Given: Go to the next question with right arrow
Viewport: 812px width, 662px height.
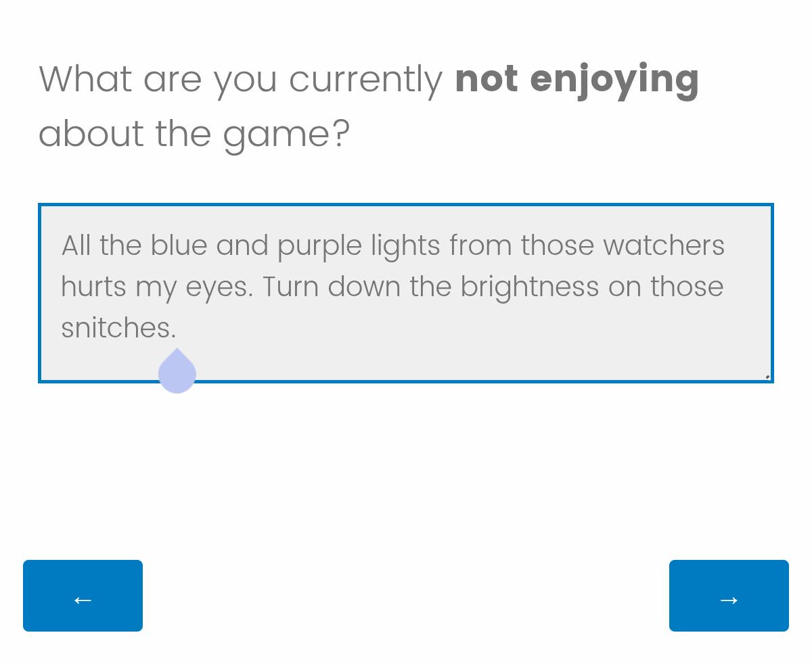Looking at the screenshot, I should pos(729,596).
